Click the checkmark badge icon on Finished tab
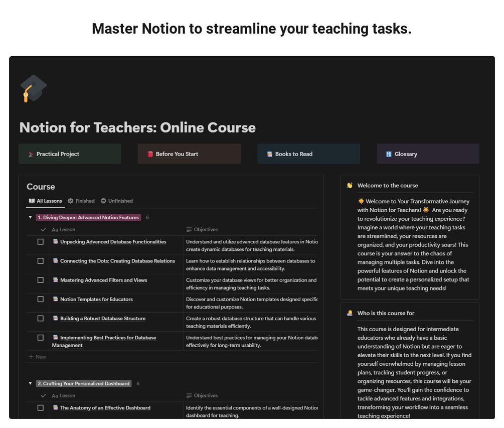The width and height of the screenshot is (504, 428). 71,201
